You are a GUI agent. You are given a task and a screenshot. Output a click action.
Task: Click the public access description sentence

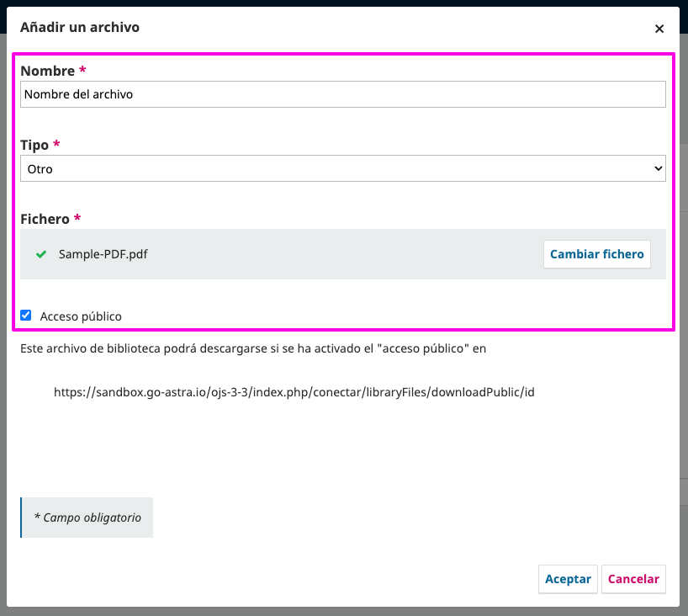tap(253, 348)
